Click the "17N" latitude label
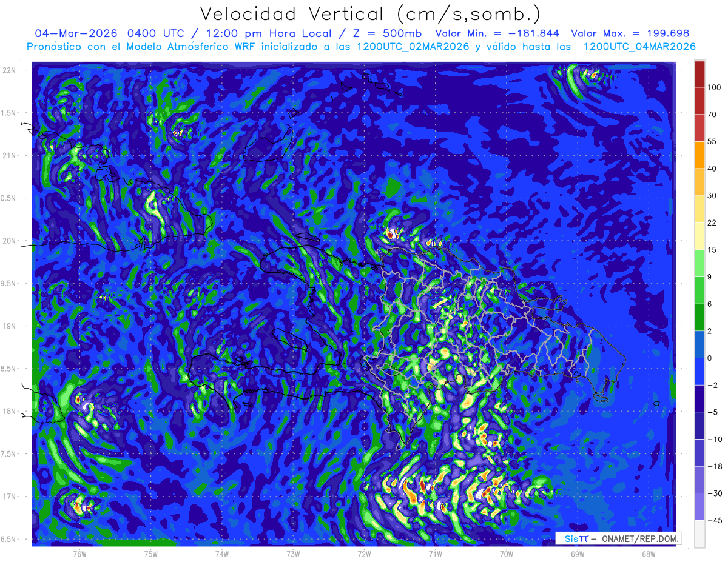The height and width of the screenshot is (562, 728). point(10,497)
